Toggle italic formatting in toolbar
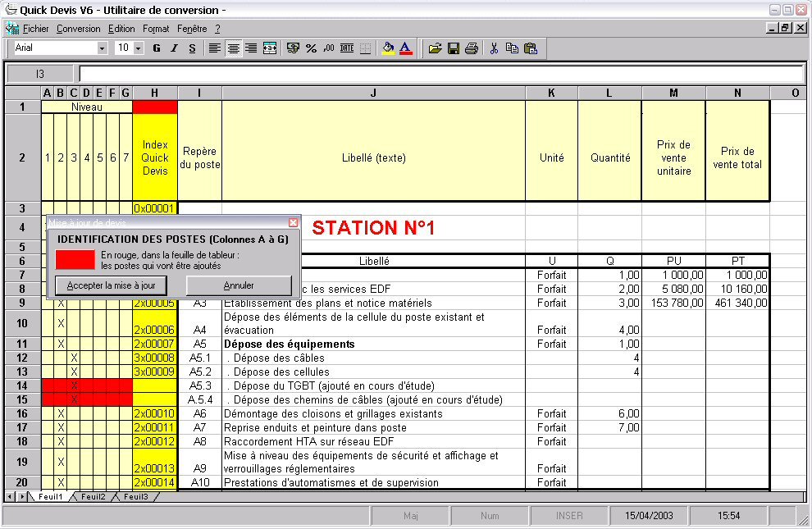 click(x=174, y=48)
